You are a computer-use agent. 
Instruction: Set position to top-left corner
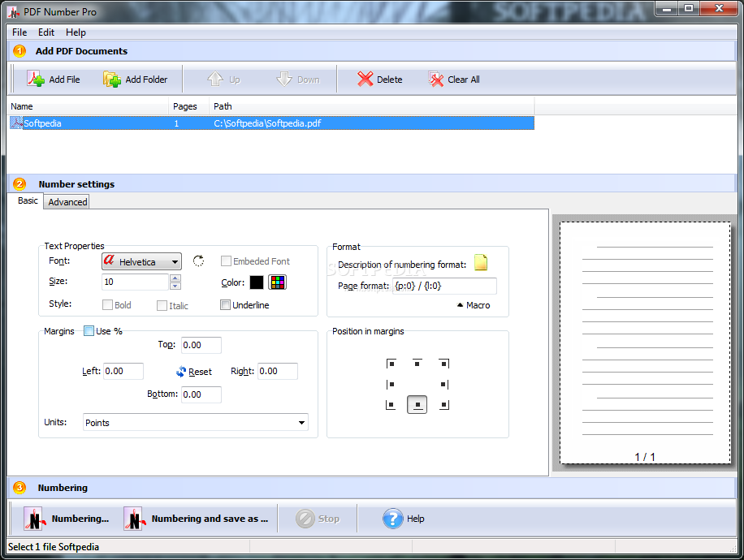tap(391, 364)
